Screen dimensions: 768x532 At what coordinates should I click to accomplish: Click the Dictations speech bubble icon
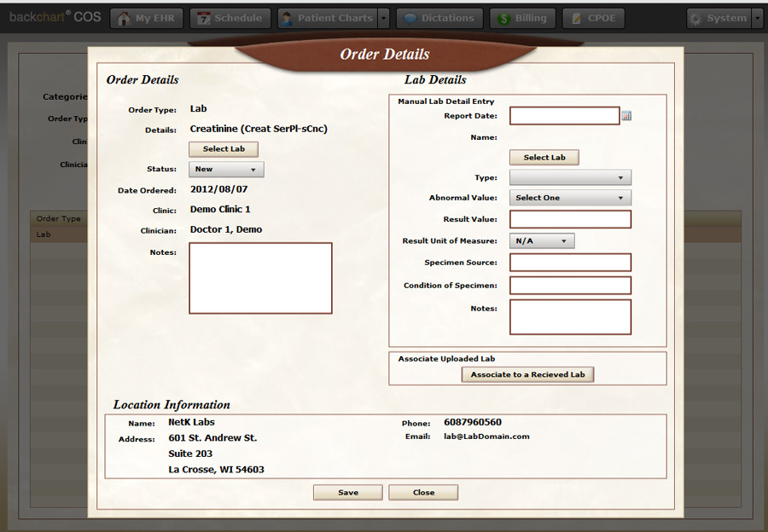411,19
